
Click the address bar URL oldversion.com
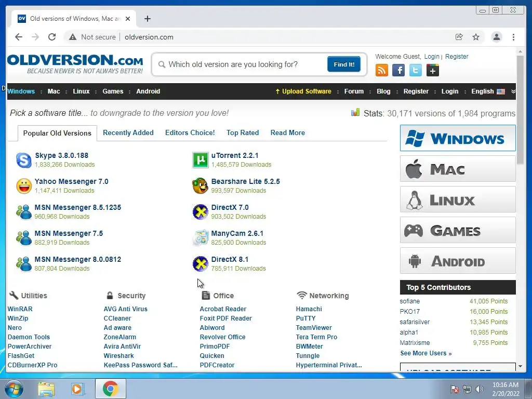coord(149,37)
